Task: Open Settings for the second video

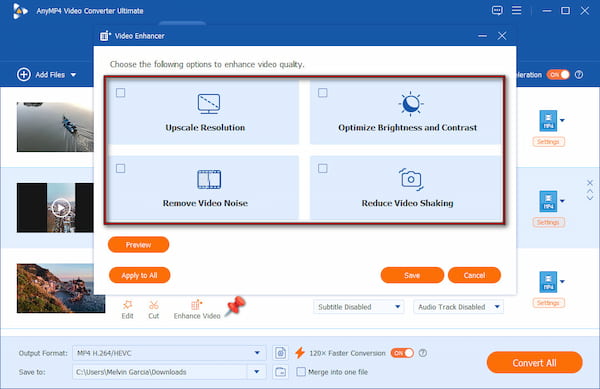Action: (x=548, y=222)
